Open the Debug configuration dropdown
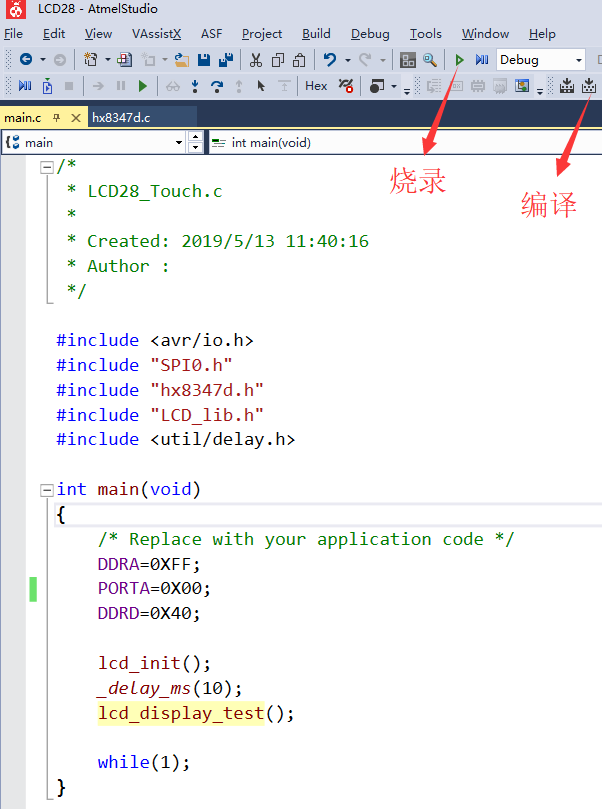Viewport: 602px width, 809px height. [579, 60]
